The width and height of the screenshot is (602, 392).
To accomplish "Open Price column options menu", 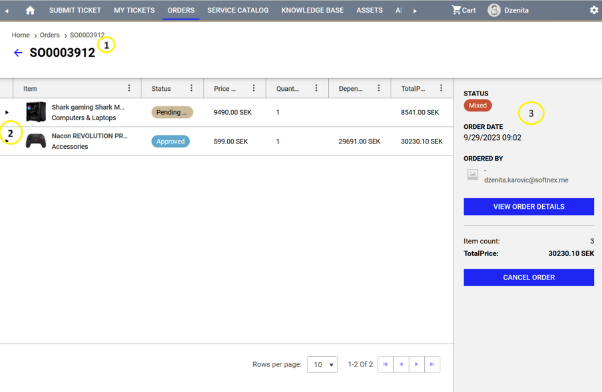I will point(253,88).
